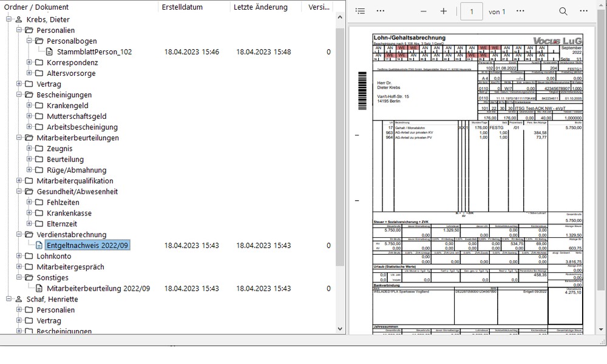Click the StammblattPerson_102 document icon
The image size is (607, 364).
(x=50, y=52)
